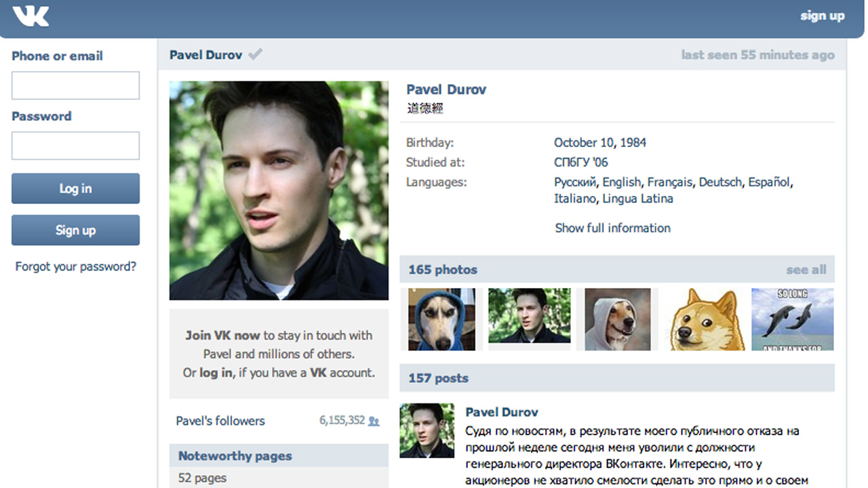The height and width of the screenshot is (488, 868).
Task: Click post author avatar thumbnail
Action: coord(427,430)
